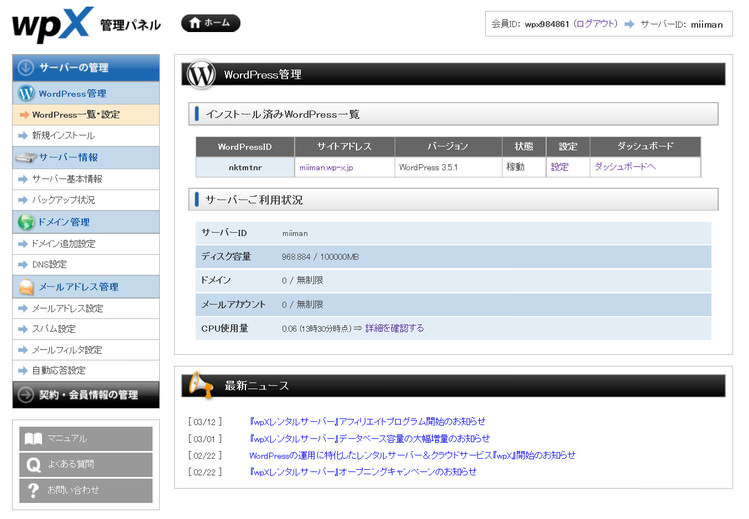Open メールアドレス設定 page
Viewport: 749px width, 519px height.
pos(86,308)
